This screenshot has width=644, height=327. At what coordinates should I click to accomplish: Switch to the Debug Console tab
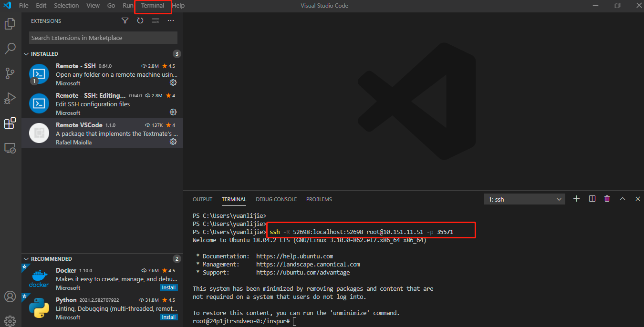pyautogui.click(x=276, y=199)
